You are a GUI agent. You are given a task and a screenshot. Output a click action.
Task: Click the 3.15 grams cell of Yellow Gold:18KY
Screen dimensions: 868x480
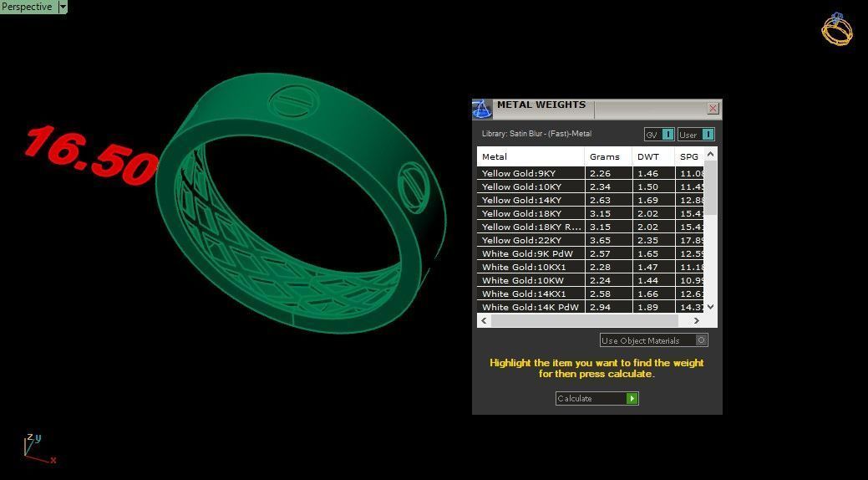point(608,213)
